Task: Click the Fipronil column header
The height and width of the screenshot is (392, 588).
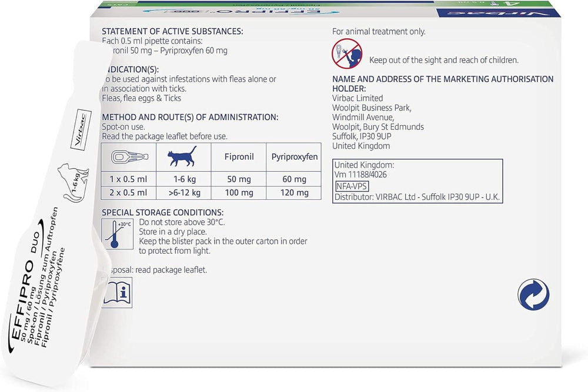Action: coord(239,158)
